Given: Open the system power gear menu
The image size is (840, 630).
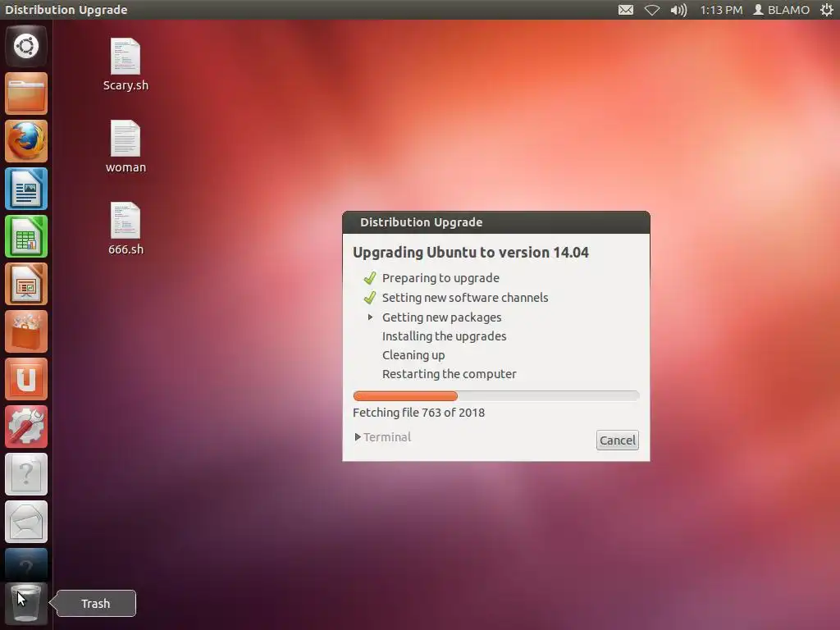Looking at the screenshot, I should tap(826, 10).
